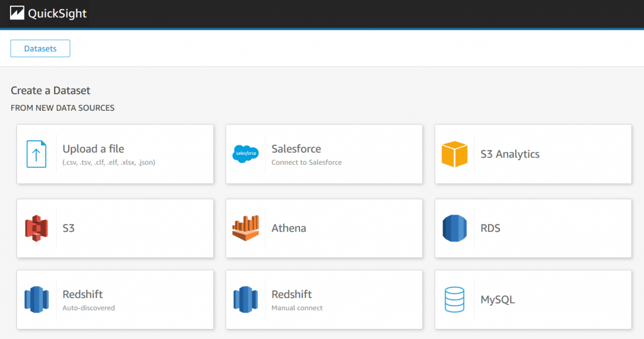Click the Salesforce cloud icon
Image resolution: width=644 pixels, height=339 pixels.
[x=246, y=154]
